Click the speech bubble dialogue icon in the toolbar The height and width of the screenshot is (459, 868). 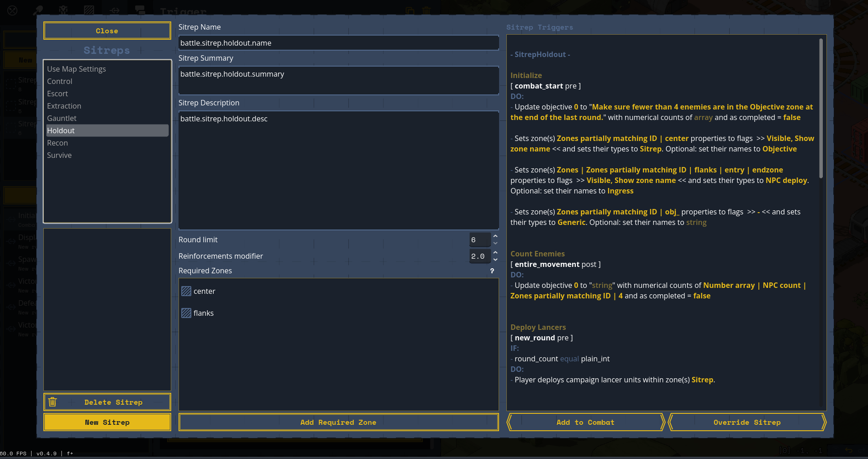[x=139, y=10]
